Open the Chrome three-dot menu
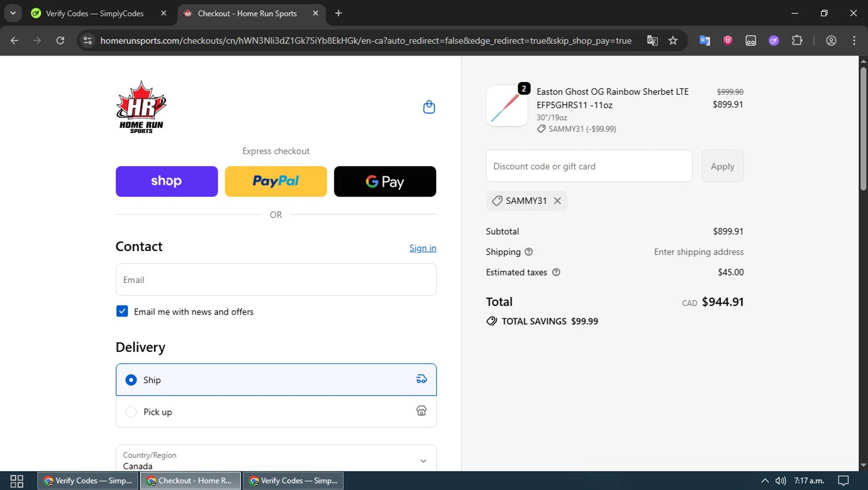This screenshot has height=490, width=868. point(854,40)
